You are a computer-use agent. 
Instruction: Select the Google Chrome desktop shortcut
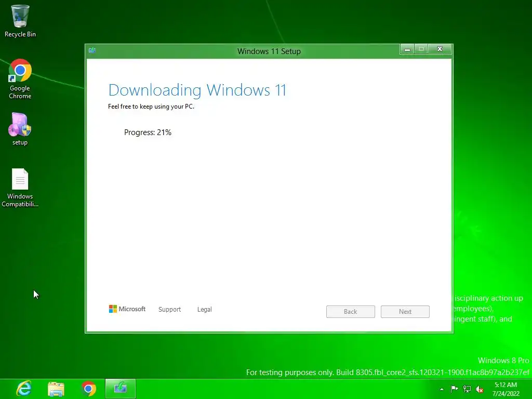coord(20,79)
